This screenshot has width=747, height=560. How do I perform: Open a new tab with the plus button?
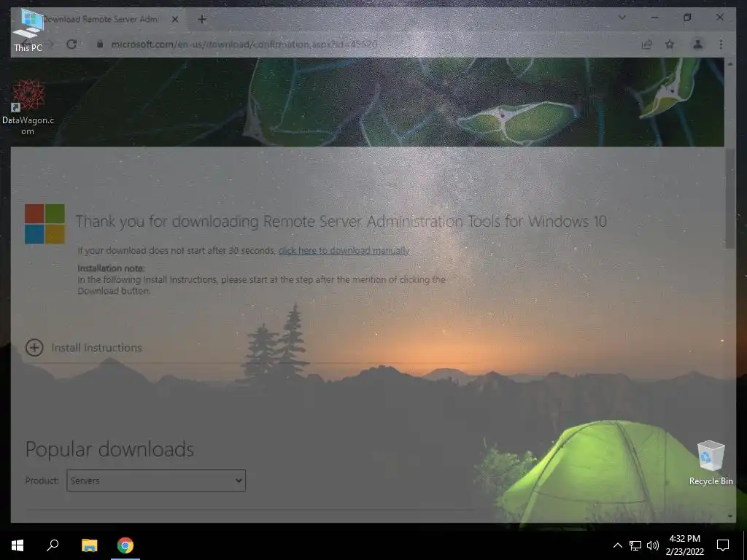click(x=202, y=20)
